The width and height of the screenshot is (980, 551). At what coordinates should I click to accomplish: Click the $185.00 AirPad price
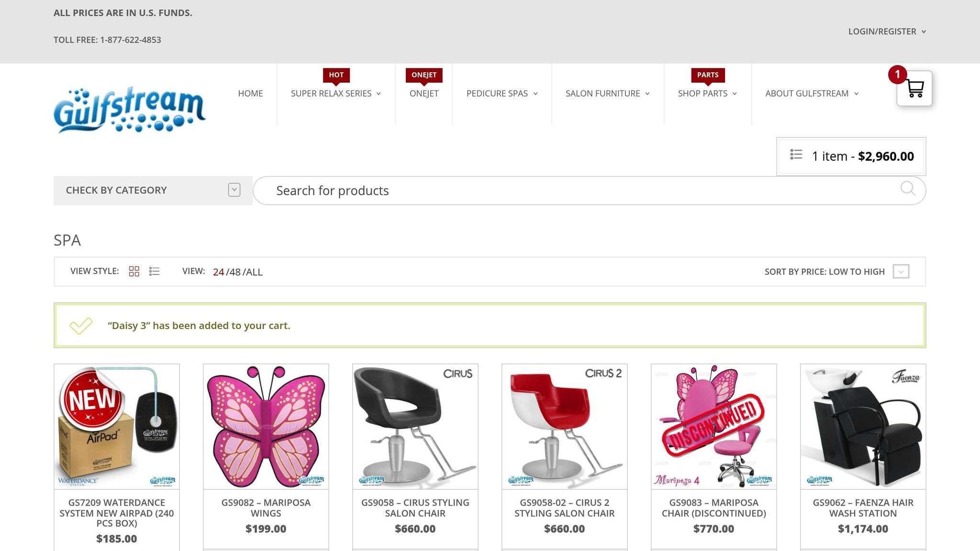point(117,539)
